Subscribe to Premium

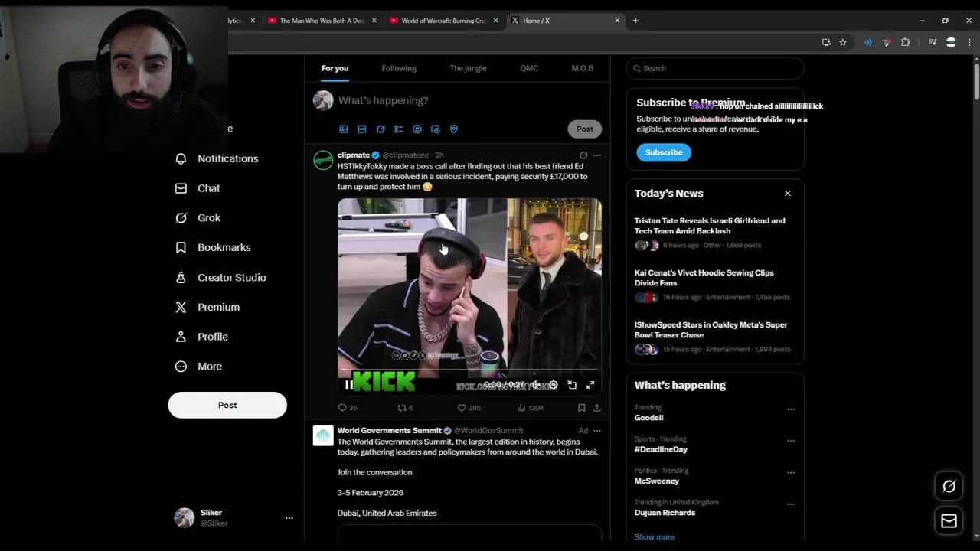pyautogui.click(x=664, y=152)
